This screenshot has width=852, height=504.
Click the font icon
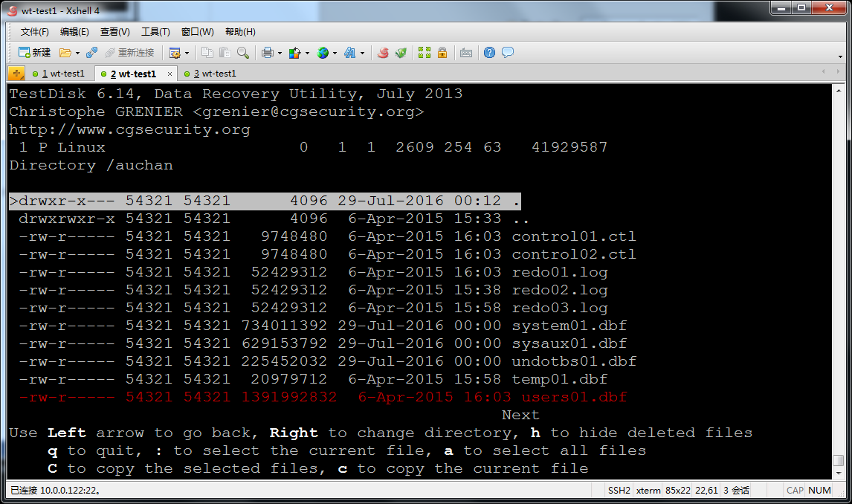[x=350, y=53]
